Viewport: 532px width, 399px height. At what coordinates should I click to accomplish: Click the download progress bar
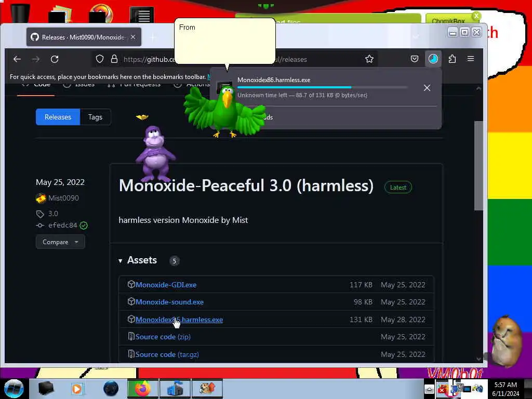click(x=322, y=87)
